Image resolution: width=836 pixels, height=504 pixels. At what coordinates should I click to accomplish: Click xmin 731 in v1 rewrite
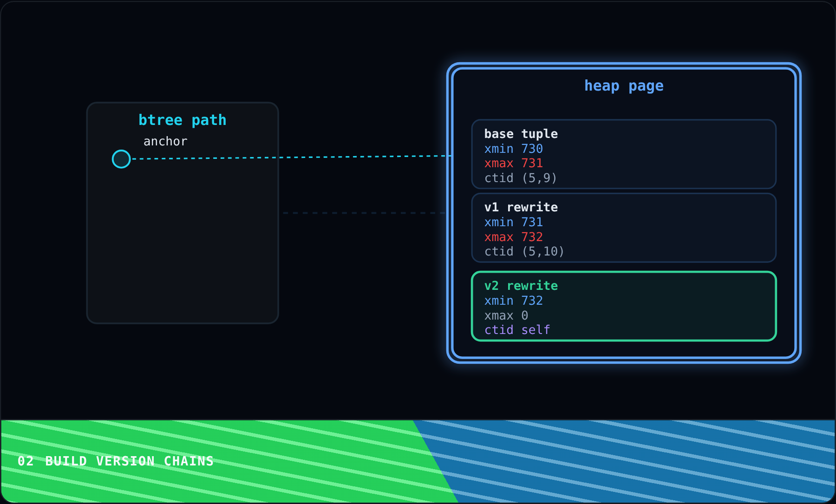(x=514, y=222)
